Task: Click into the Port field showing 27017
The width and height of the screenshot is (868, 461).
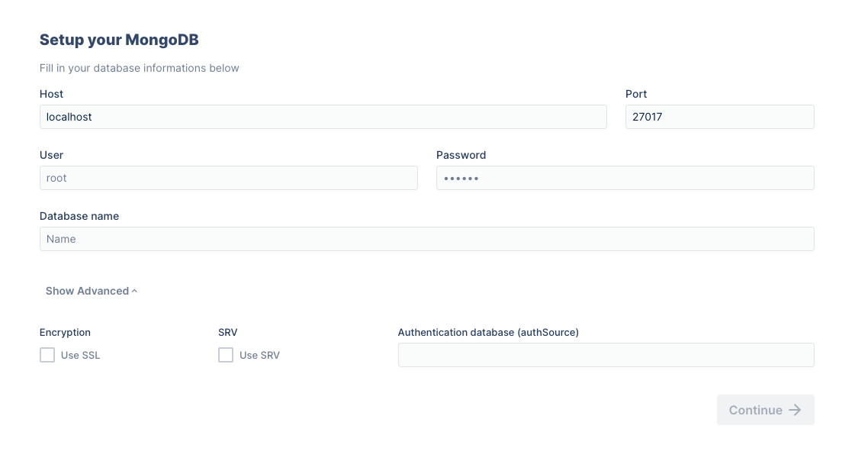Action: (x=719, y=117)
